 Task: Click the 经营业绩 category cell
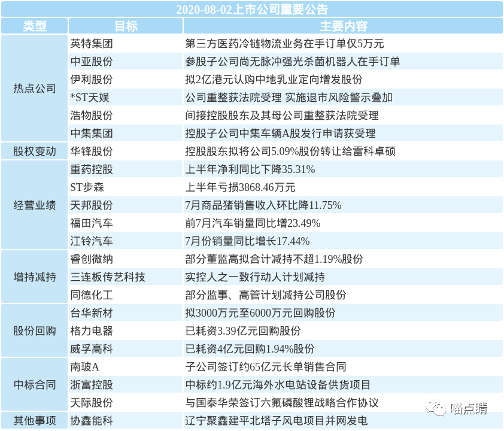[34, 205]
